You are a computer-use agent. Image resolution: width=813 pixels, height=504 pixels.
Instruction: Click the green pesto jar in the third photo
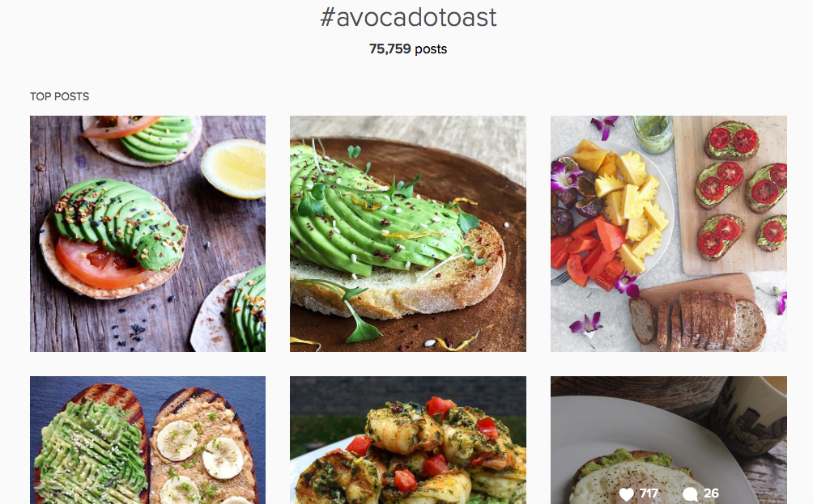653,133
